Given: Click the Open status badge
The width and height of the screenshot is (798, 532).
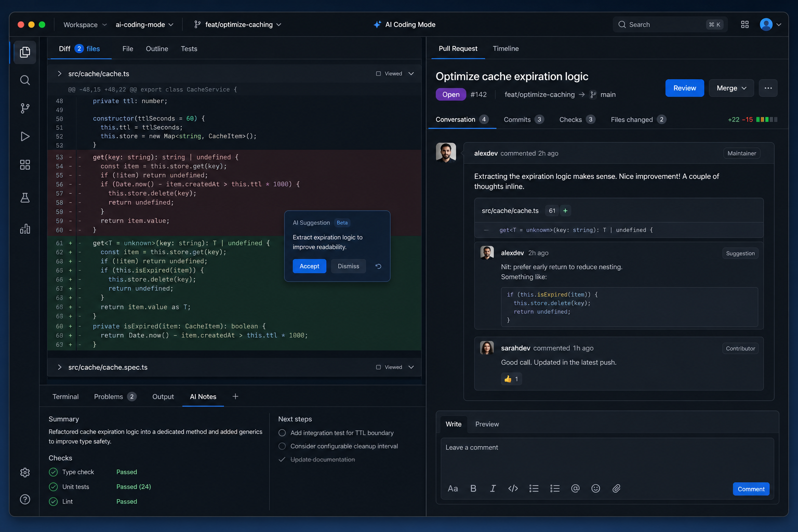Looking at the screenshot, I should click(x=451, y=95).
